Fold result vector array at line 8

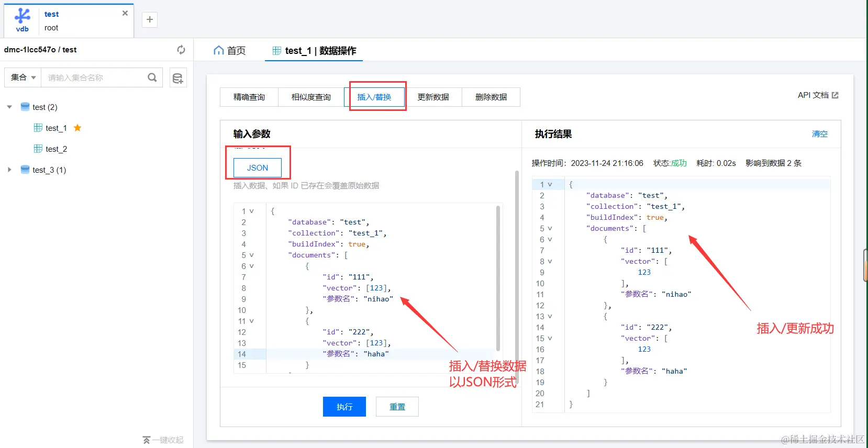pos(550,262)
